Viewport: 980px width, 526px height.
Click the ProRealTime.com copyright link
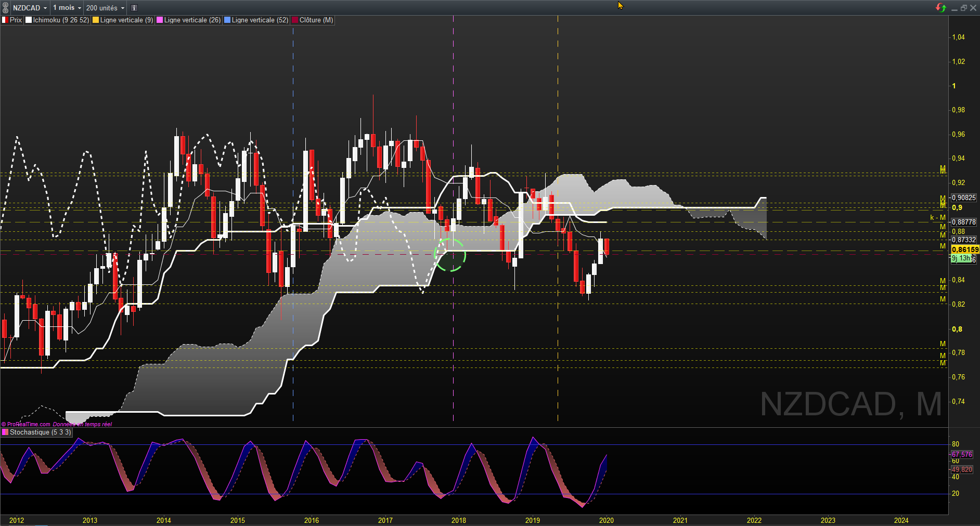[26, 424]
